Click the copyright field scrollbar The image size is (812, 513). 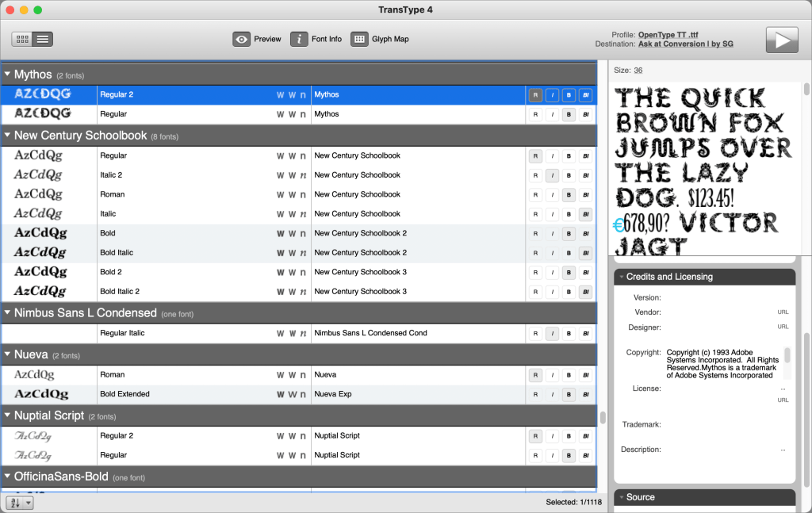click(x=787, y=356)
